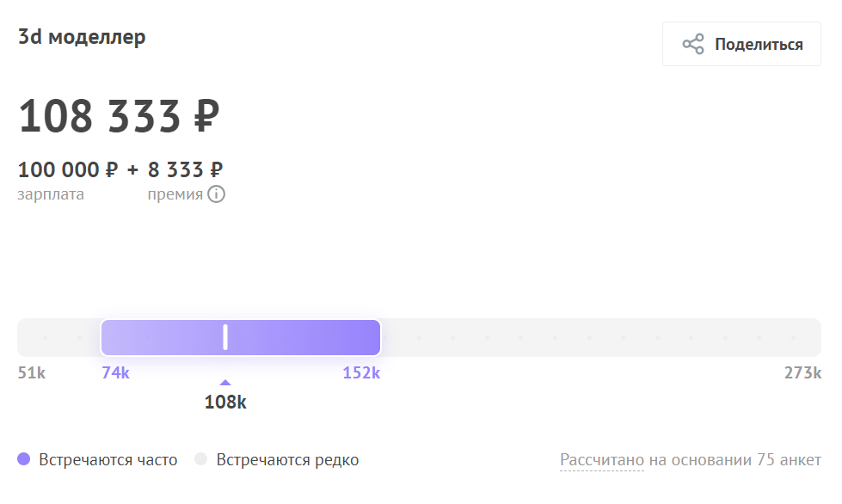Click the 74k lower range label

pos(115,372)
